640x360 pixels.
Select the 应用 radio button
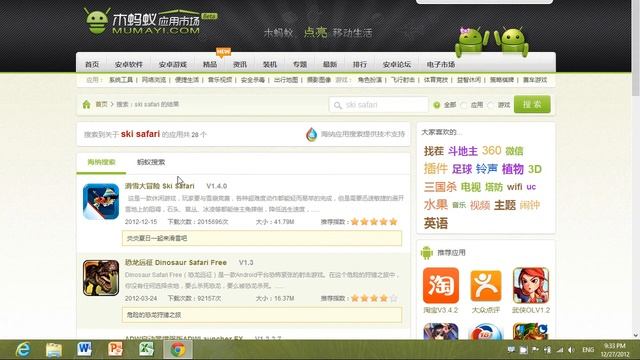[x=464, y=105]
